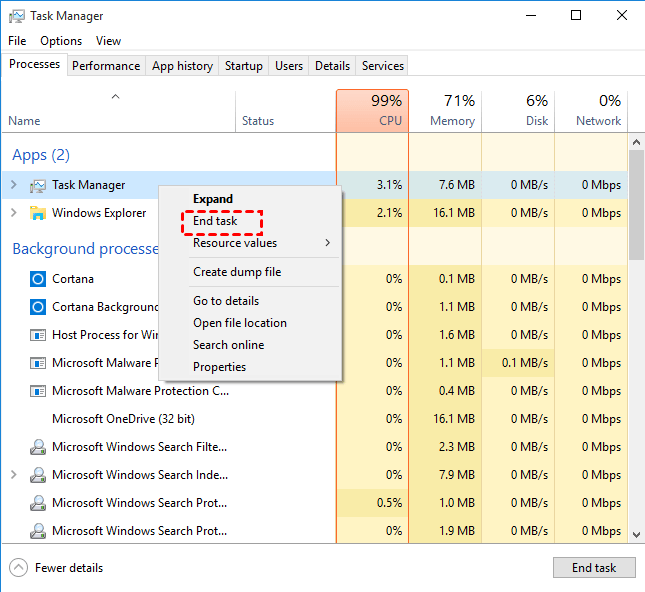Viewport: 645px width, 592px height.
Task: Sort by the 0% Network column header
Action: click(591, 111)
